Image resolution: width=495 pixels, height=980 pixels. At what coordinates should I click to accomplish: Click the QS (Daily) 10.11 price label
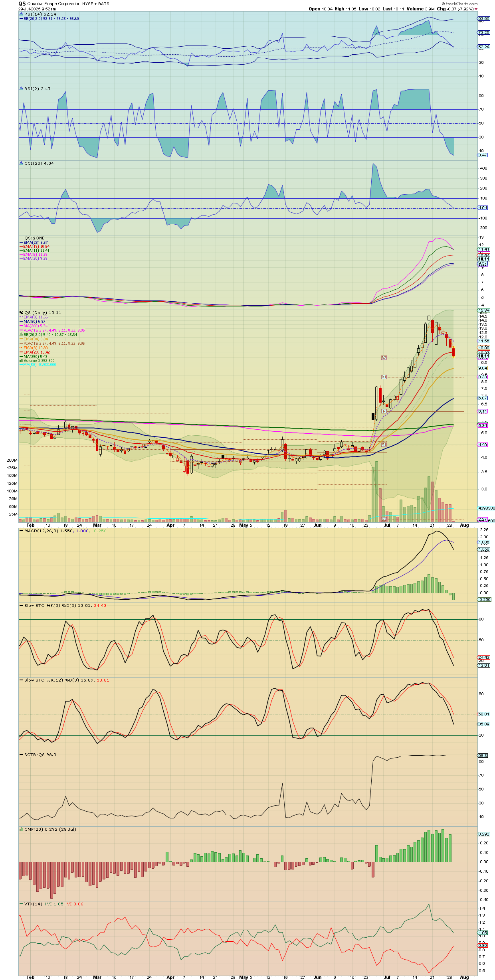43,312
